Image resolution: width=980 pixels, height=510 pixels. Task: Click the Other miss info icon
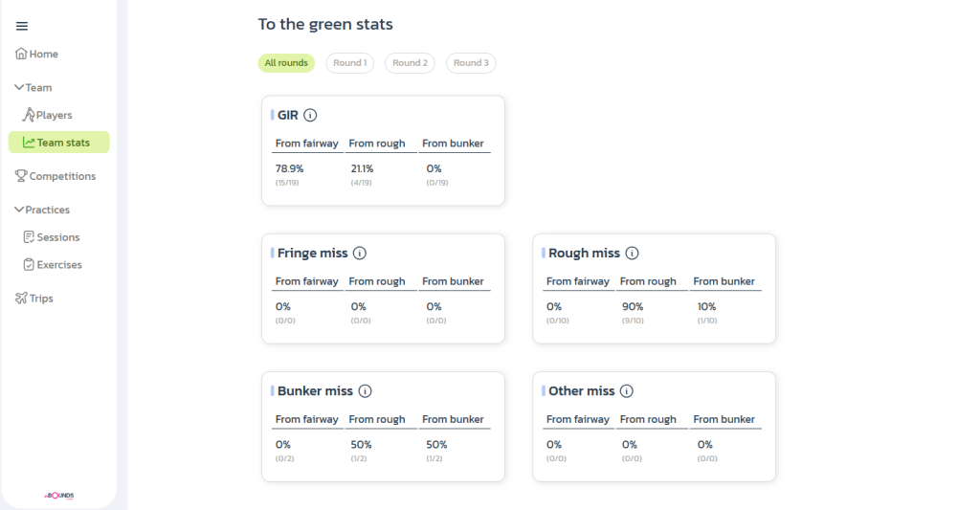click(627, 391)
